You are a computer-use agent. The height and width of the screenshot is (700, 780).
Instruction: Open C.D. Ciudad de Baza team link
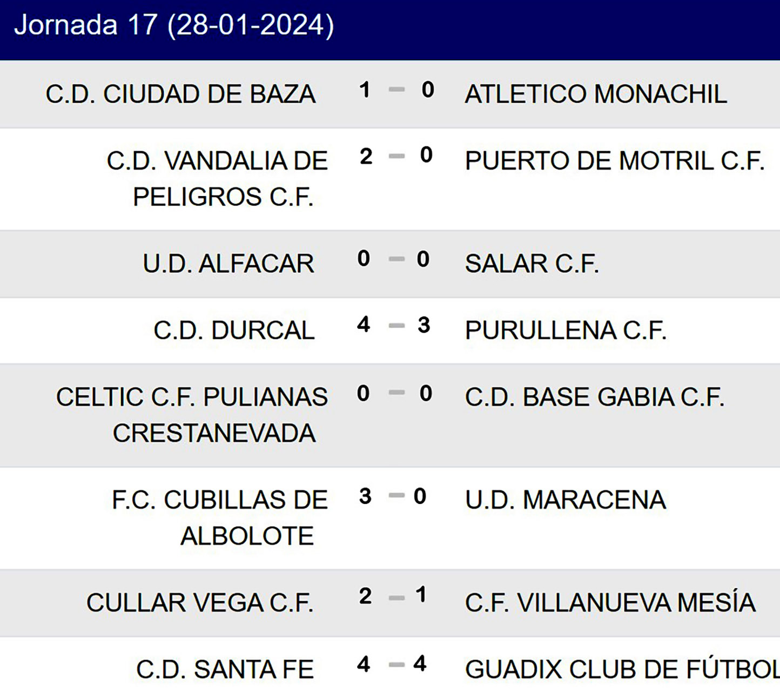(x=180, y=94)
